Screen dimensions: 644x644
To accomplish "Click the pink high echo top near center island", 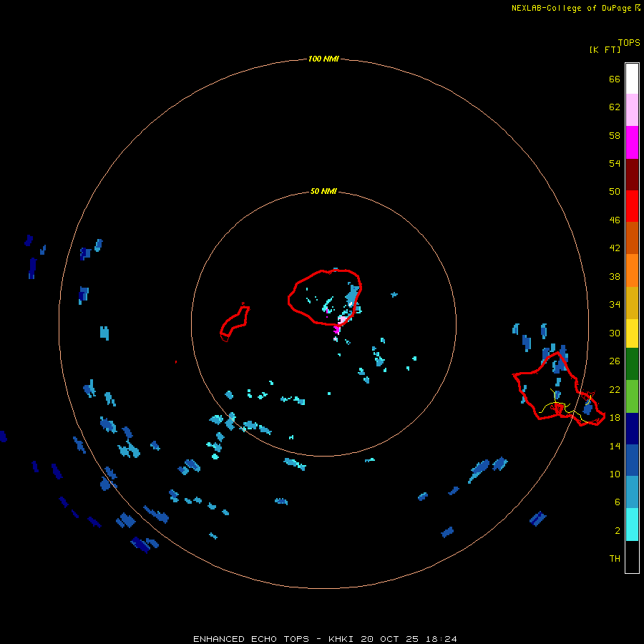I will click(x=343, y=320).
